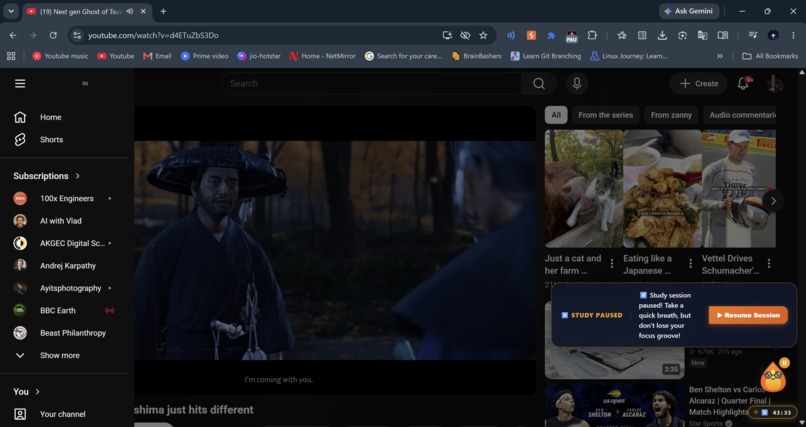Open the reading mode book icon
Screen dimensions: 806x427
723,35
